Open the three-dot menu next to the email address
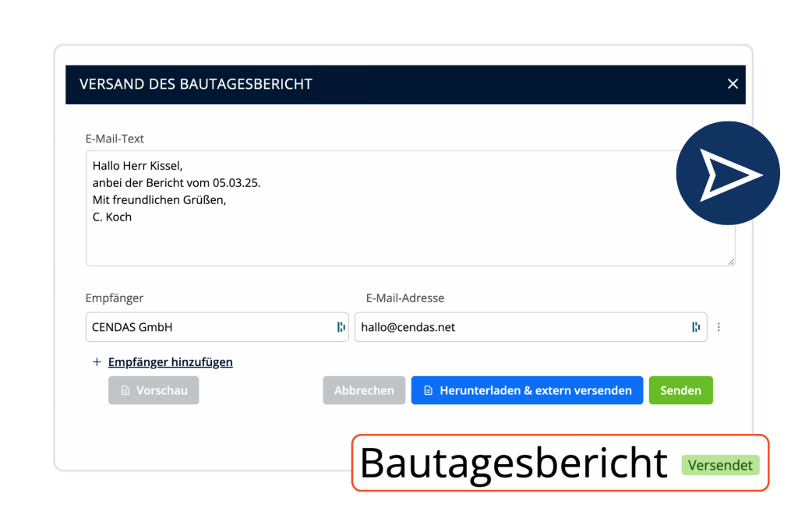798x532 pixels. pos(718,326)
